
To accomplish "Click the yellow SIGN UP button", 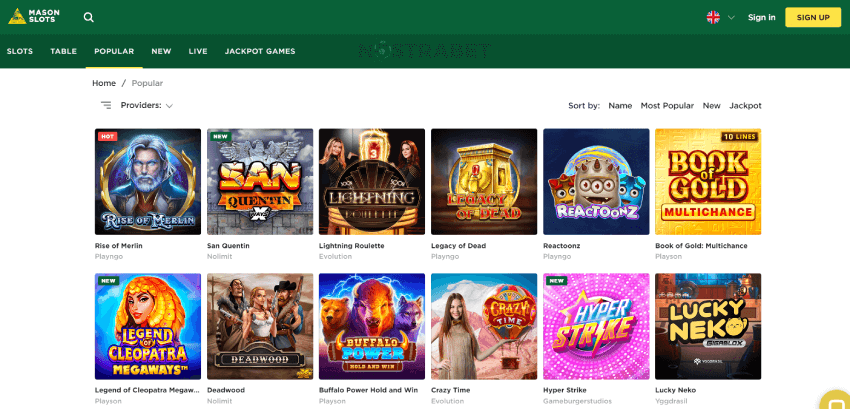I will (x=813, y=17).
